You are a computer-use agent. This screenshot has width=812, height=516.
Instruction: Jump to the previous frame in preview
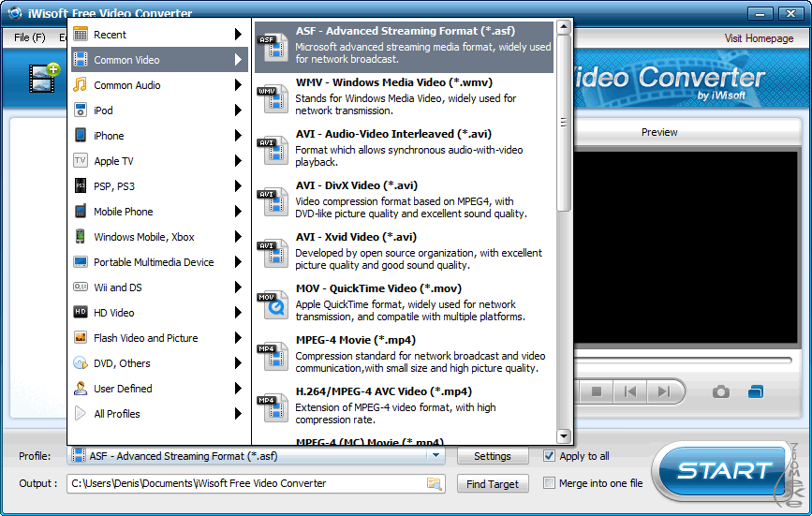tap(630, 391)
